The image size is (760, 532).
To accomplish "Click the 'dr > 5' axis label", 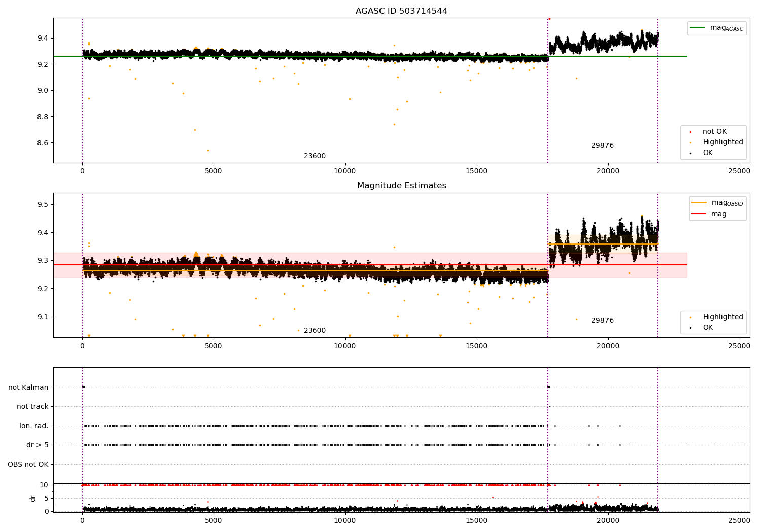I will [x=37, y=445].
